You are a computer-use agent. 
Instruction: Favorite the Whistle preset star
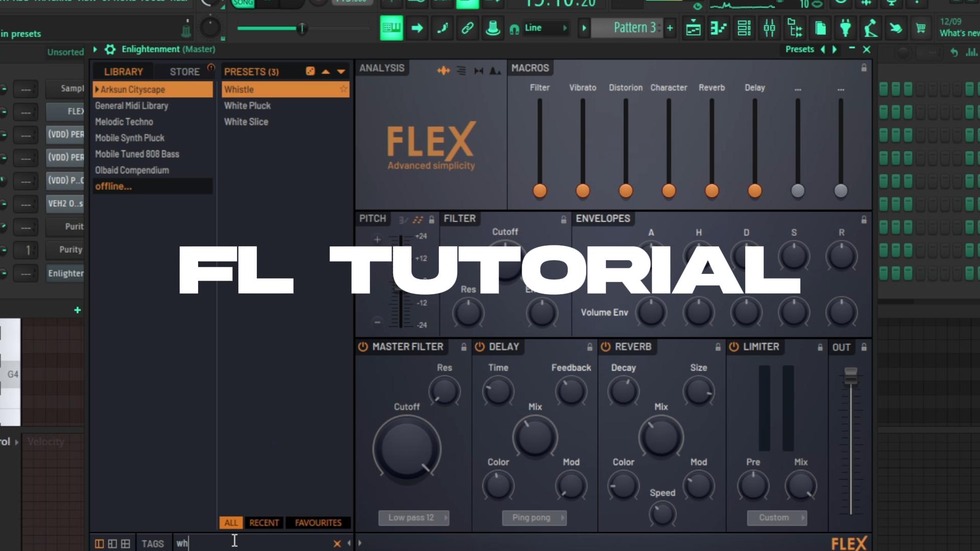[x=344, y=89]
